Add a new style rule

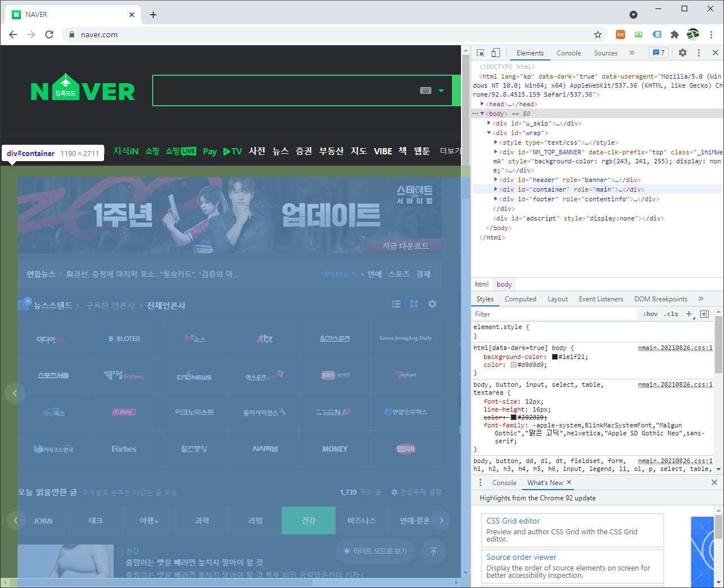click(x=689, y=314)
